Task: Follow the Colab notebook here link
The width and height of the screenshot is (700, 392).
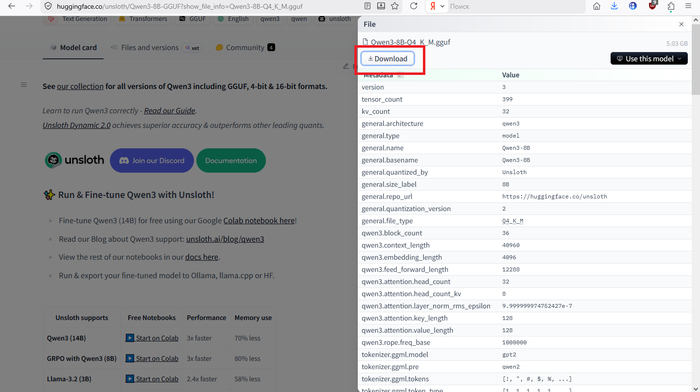Action: [x=259, y=221]
